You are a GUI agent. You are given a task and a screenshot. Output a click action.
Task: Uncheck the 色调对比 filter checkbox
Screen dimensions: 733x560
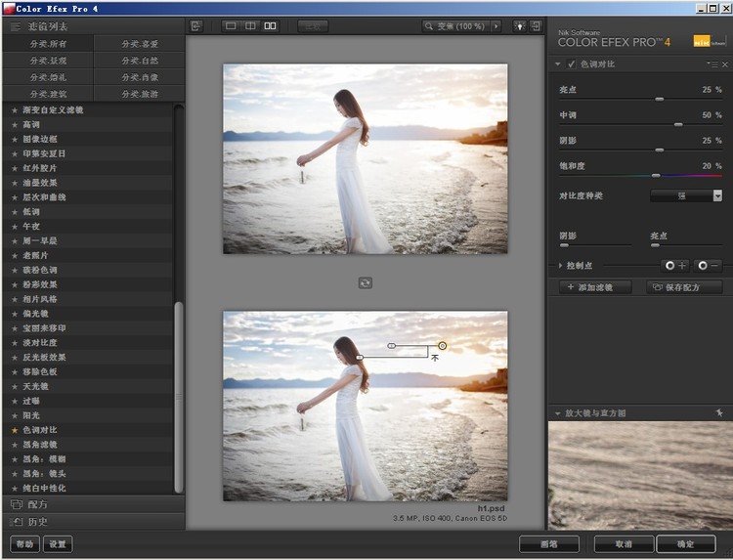point(571,65)
